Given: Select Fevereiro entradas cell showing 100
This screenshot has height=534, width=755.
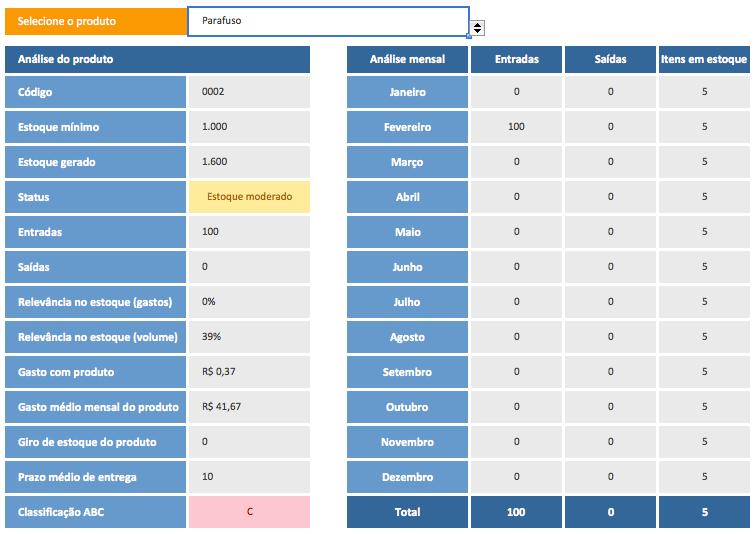Looking at the screenshot, I should click(x=516, y=128).
